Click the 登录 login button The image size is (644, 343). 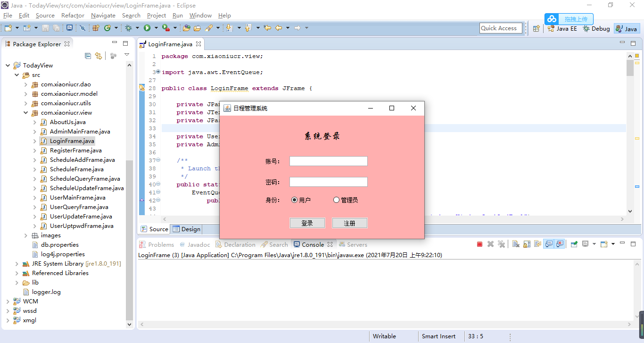click(x=307, y=222)
